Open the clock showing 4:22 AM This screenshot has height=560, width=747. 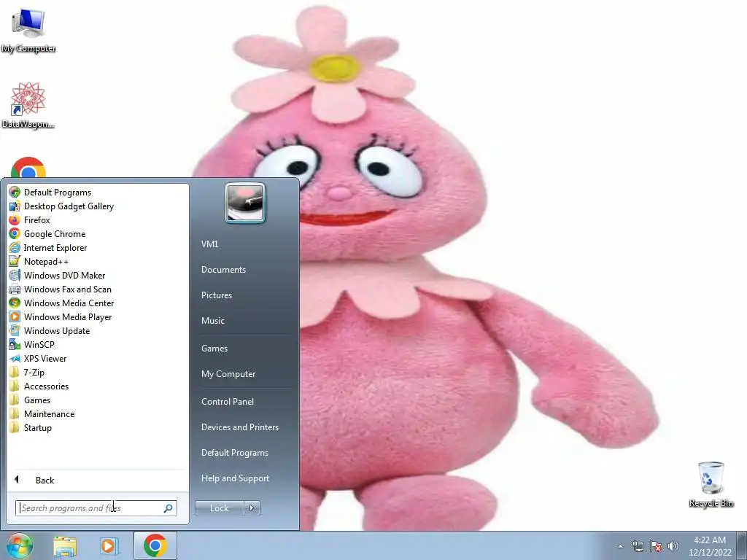(x=709, y=546)
